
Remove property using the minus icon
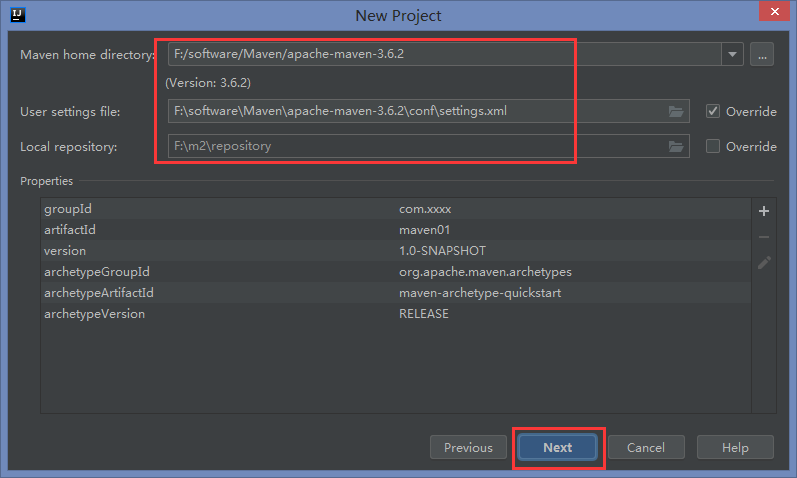coord(764,237)
